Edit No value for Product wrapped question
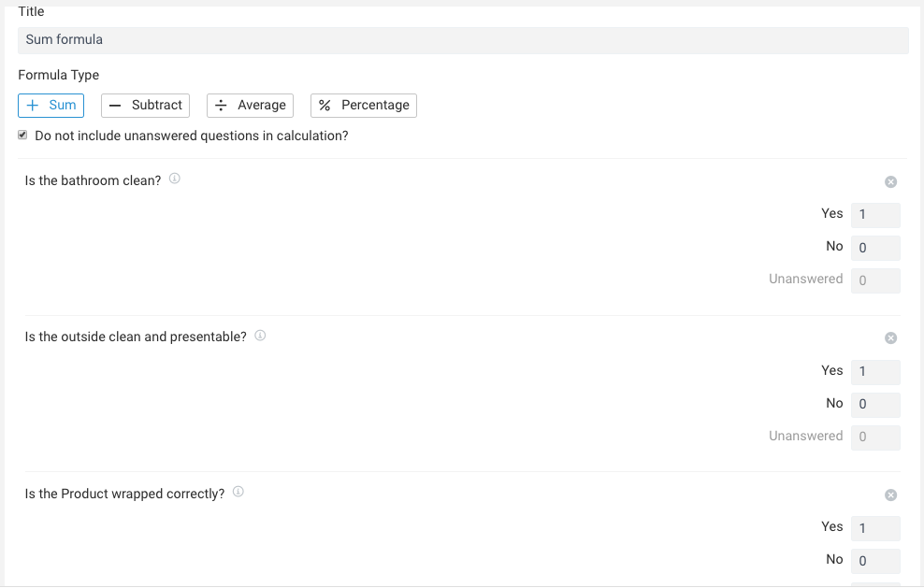 click(875, 561)
